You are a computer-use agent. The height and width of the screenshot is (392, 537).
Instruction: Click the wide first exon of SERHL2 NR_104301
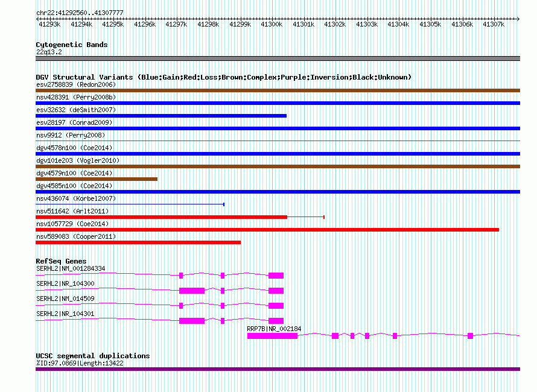(192, 321)
